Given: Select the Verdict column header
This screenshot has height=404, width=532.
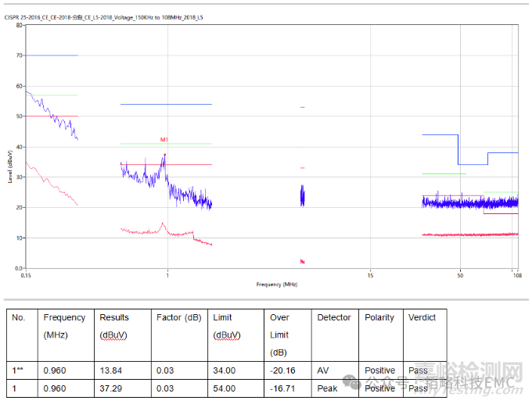Looking at the screenshot, I should pyautogui.click(x=422, y=317).
